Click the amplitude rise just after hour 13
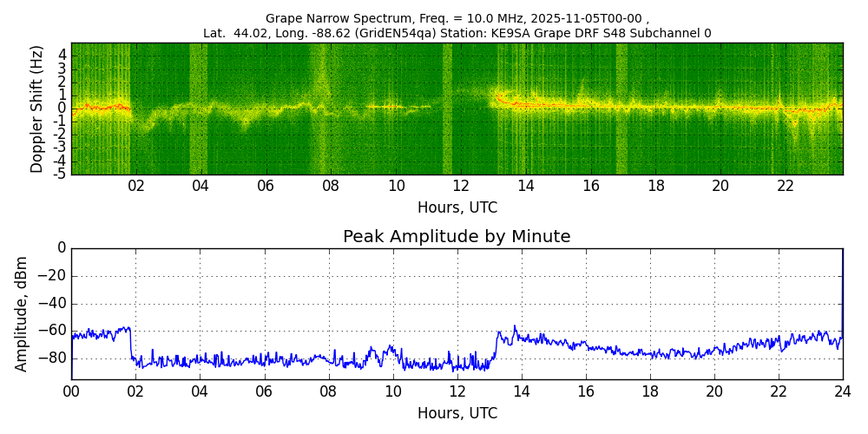 click(496, 343)
